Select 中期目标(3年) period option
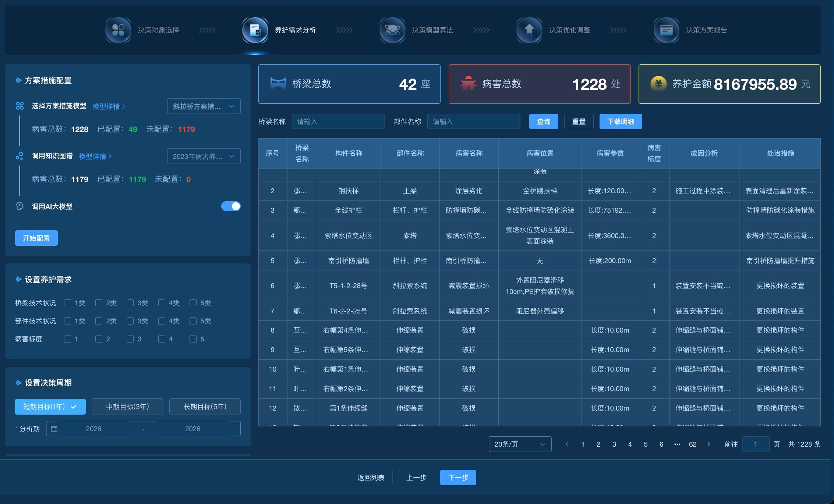This screenshot has width=834, height=504. tap(127, 407)
